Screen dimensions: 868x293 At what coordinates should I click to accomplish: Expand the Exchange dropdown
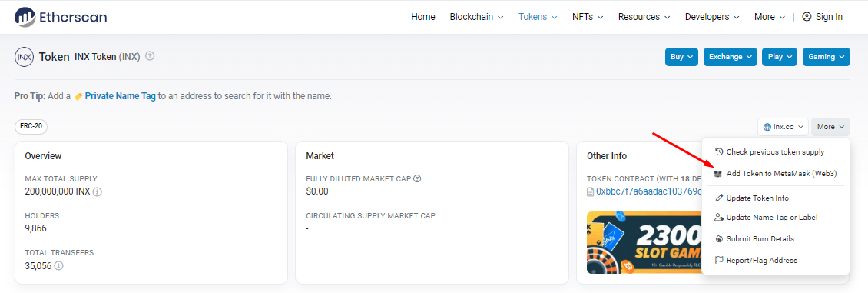coord(731,57)
